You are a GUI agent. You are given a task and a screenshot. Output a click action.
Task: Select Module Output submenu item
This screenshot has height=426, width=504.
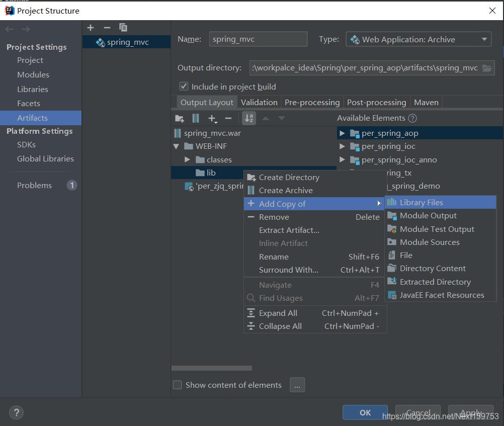click(x=440, y=215)
